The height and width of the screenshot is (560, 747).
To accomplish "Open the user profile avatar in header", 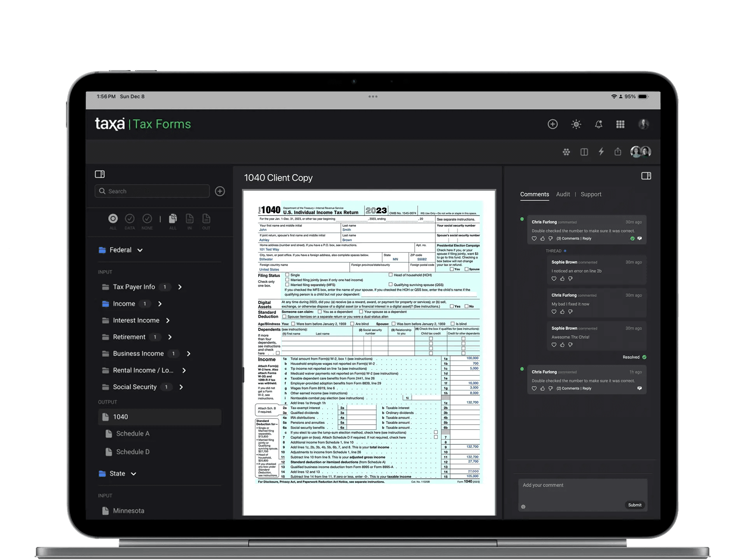I will coord(644,124).
